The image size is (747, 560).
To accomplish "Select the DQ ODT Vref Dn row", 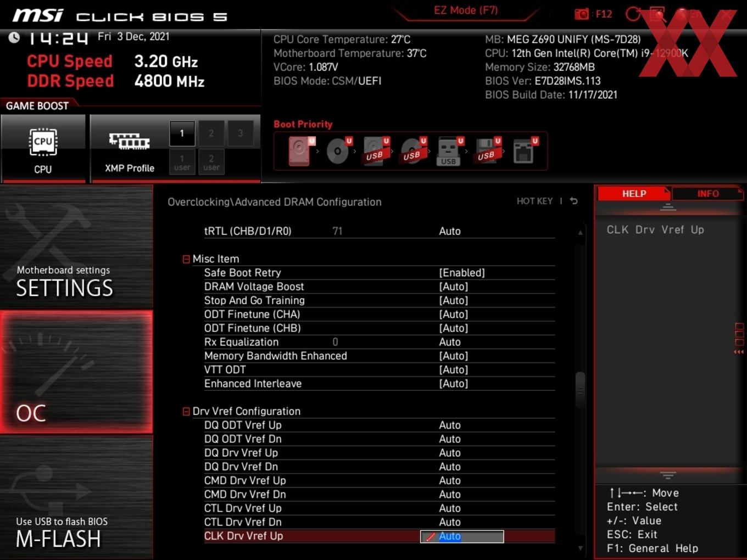I will [379, 439].
